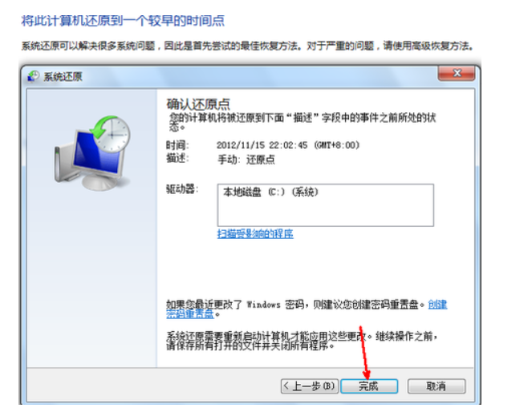This screenshot has width=532, height=412.
Task: Click the 系统还原 window title text
Action: click(x=63, y=77)
